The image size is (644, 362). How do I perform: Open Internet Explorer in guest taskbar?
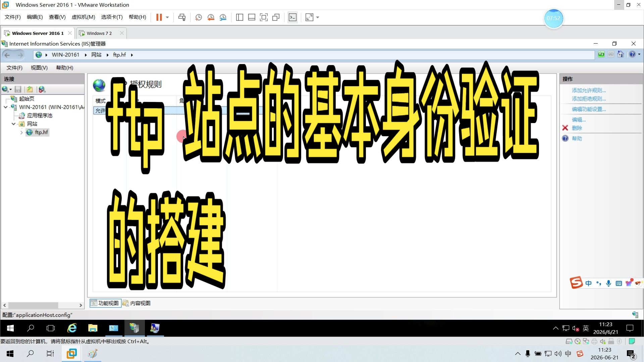click(x=72, y=328)
